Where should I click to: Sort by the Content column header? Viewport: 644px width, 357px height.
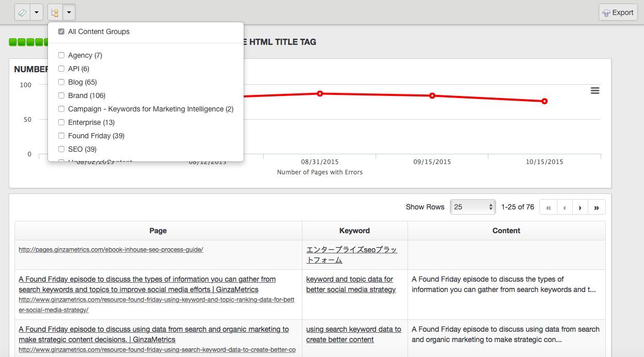(506, 231)
